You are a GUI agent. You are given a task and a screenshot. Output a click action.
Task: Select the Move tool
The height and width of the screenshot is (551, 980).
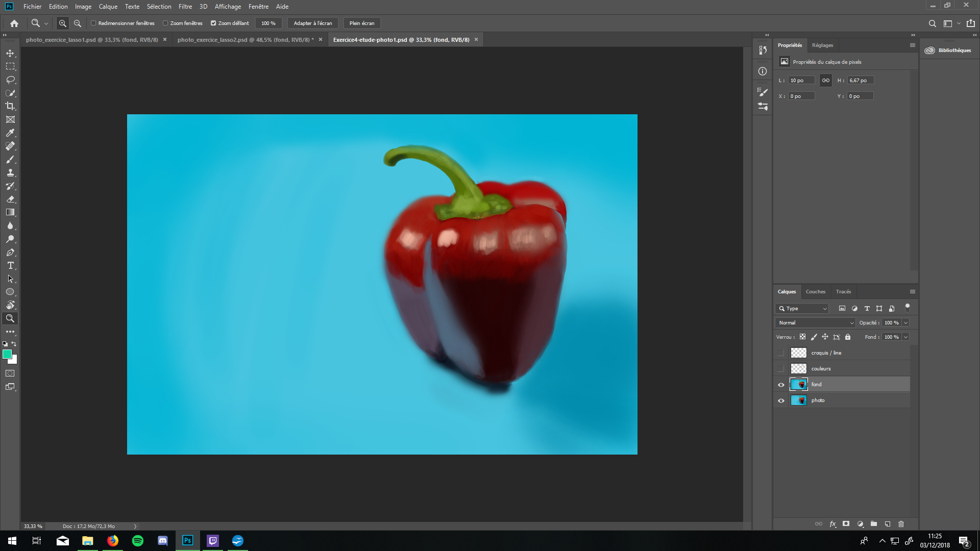[10, 53]
